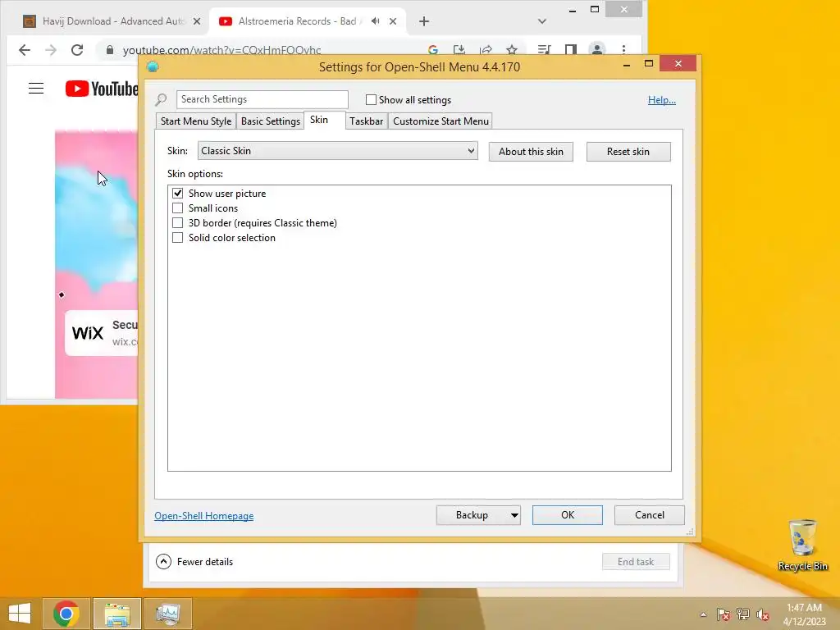Click the Chrome back arrow
The width and height of the screenshot is (840, 630).
[x=25, y=50]
